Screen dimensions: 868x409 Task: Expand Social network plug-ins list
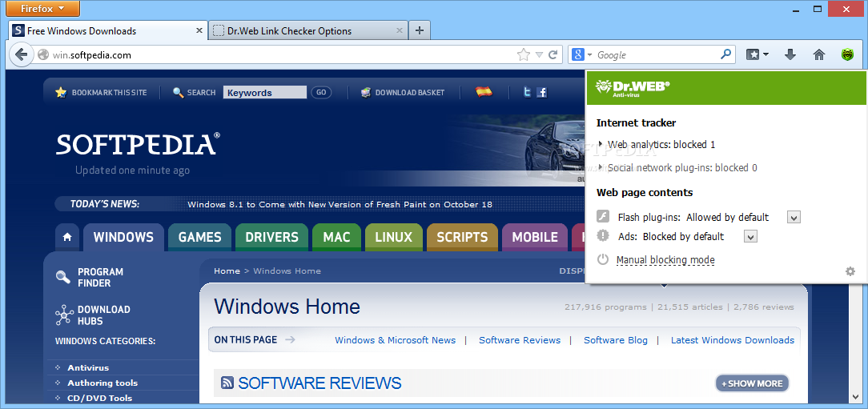click(601, 167)
